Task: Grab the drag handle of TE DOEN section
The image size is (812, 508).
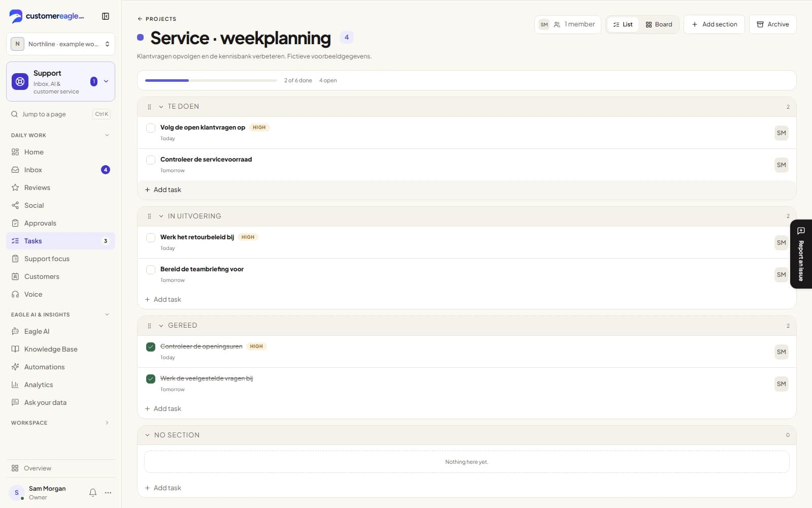Action: tap(149, 107)
